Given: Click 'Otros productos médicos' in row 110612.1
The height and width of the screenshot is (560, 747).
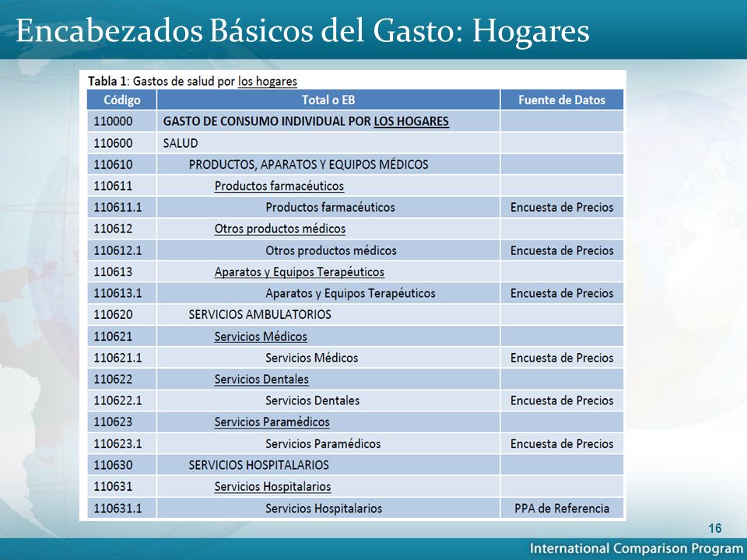Looking at the screenshot, I should [331, 250].
